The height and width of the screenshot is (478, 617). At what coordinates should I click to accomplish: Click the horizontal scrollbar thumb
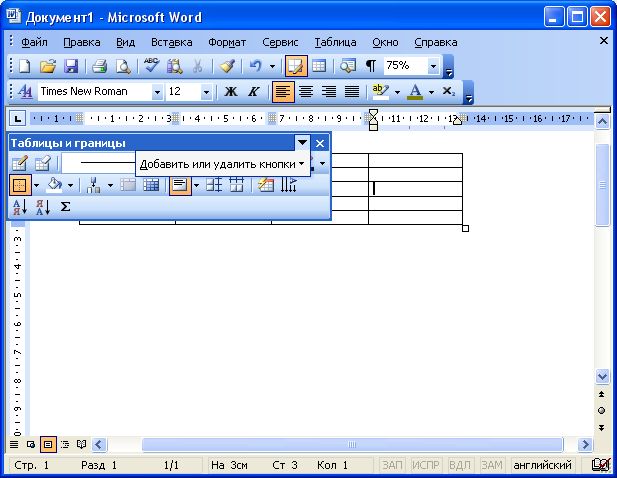[352, 445]
